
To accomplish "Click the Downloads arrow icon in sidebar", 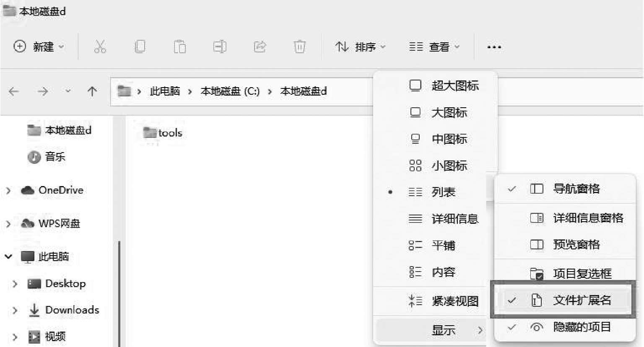I will [34, 310].
